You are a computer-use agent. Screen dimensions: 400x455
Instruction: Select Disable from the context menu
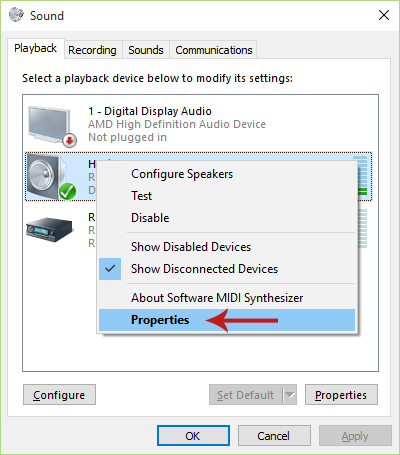click(150, 218)
